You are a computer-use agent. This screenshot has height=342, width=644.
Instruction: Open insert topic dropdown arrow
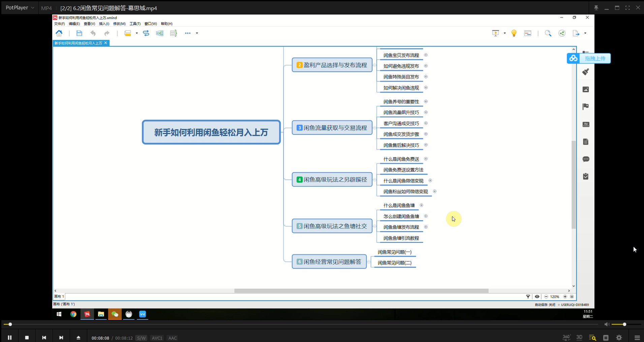pos(136,33)
